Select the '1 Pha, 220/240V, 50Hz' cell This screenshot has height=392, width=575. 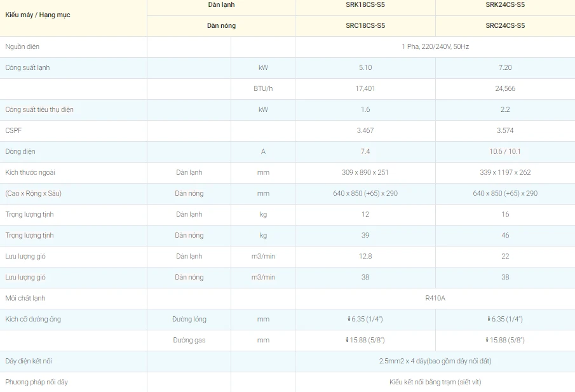(x=435, y=47)
